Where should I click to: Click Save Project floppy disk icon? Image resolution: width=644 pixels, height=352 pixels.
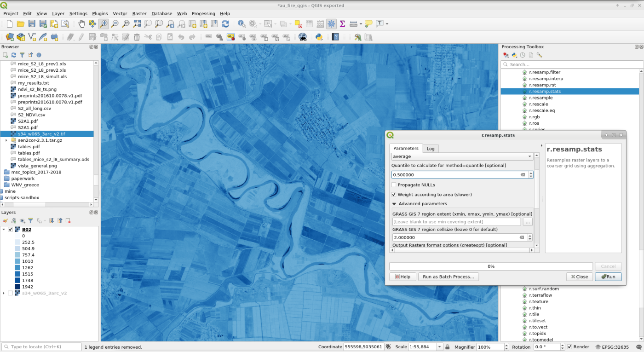[32, 23]
